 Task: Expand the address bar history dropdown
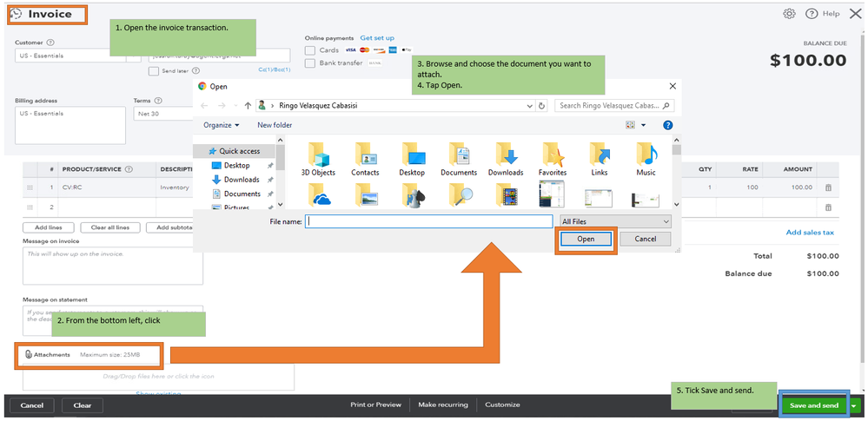coord(530,105)
